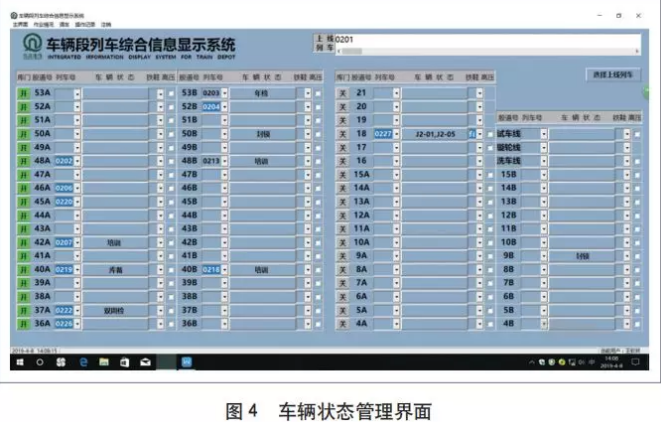The width and height of the screenshot is (661, 422).
Task: Click left arrow of 上线列车 scrollbar
Action: (339, 51)
